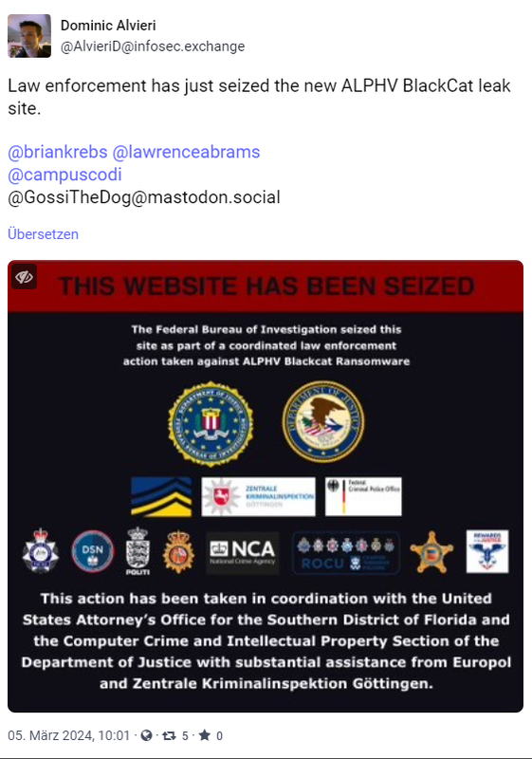
Task: Translate the post with Übersetzen
Action: click(43, 234)
